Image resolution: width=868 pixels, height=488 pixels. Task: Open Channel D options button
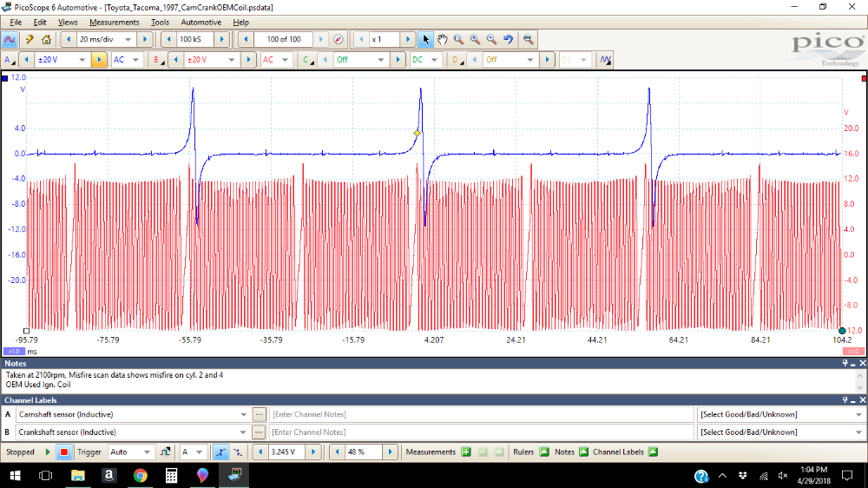457,59
